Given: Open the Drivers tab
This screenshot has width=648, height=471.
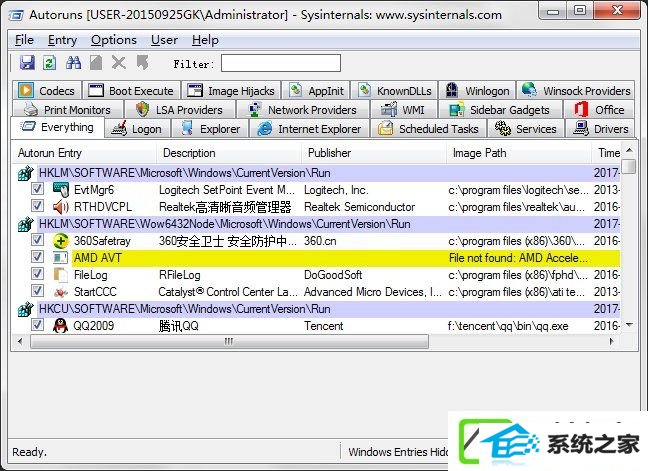Looking at the screenshot, I should pyautogui.click(x=600, y=129).
